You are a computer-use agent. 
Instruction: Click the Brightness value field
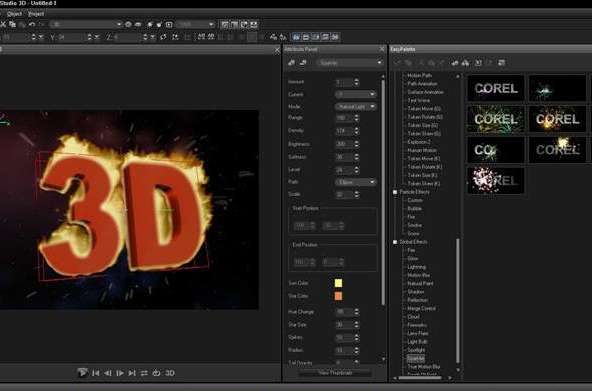[x=344, y=144]
